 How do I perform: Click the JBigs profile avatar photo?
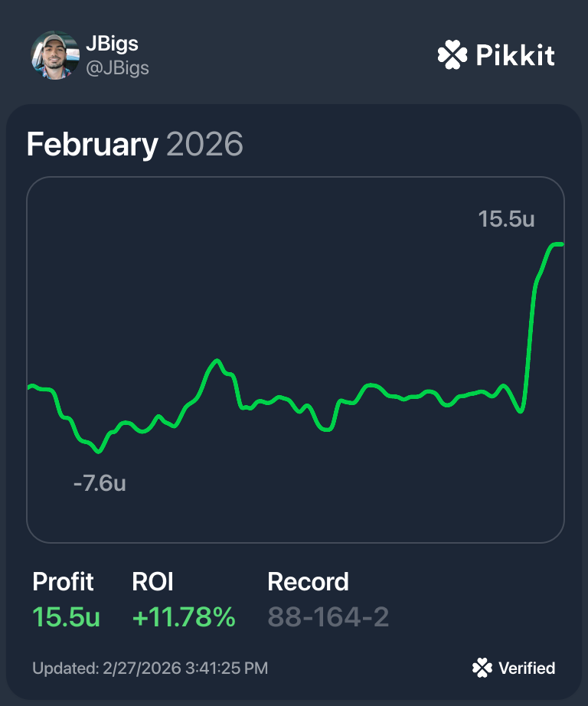click(x=54, y=55)
